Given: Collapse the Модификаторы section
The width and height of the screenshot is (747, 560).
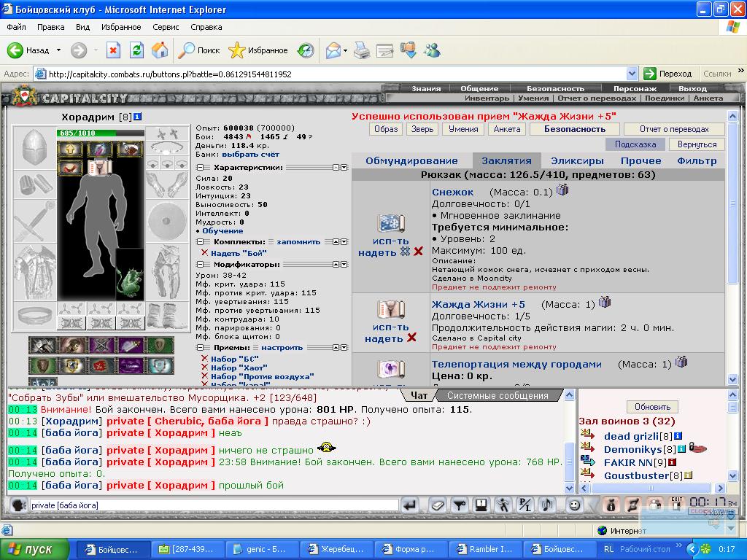Looking at the screenshot, I should [x=200, y=265].
